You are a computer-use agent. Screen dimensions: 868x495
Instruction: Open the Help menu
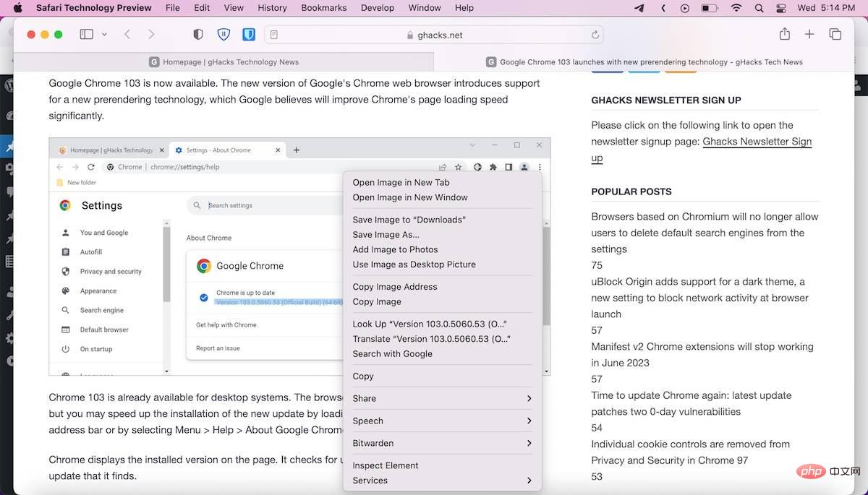[464, 8]
